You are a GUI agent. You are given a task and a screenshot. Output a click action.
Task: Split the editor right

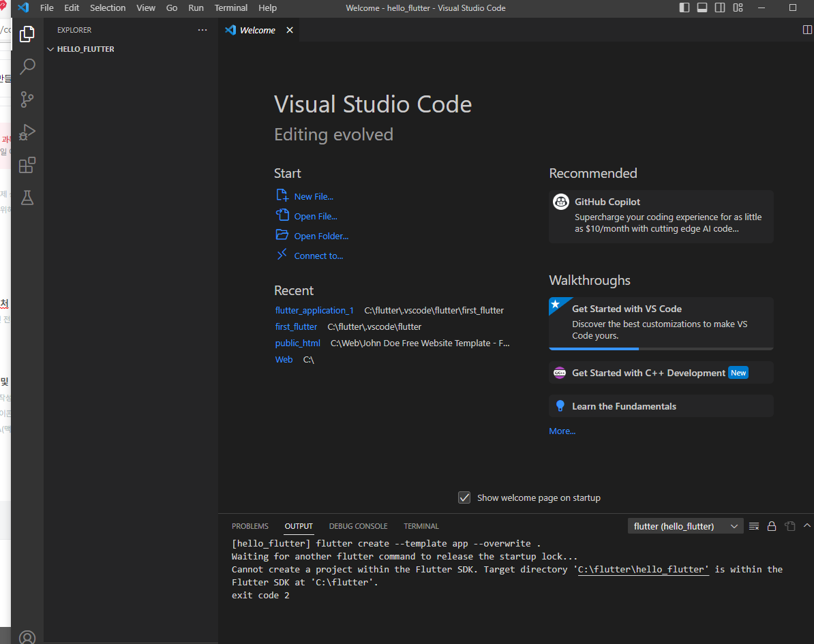[807, 29]
